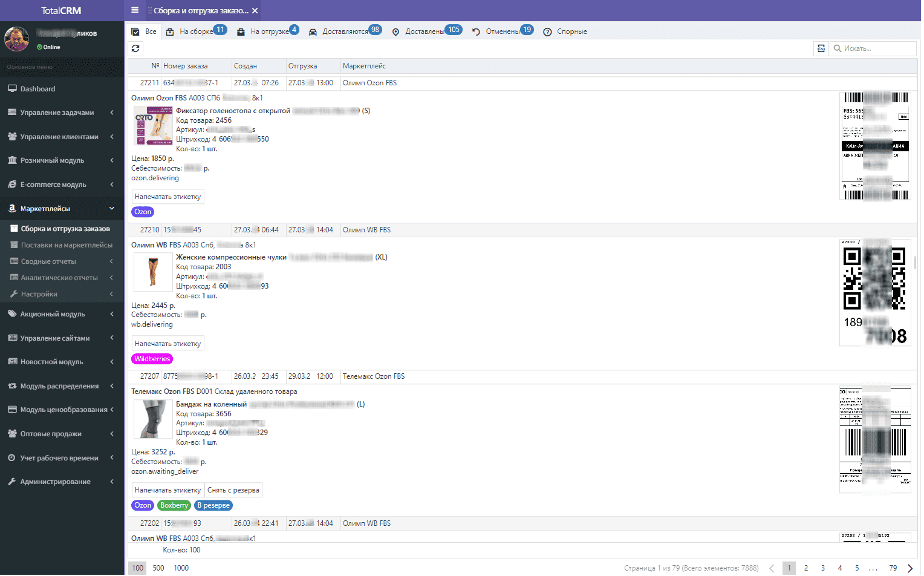
Task: Click the Оптовые продажи users icon
Action: click(x=12, y=434)
